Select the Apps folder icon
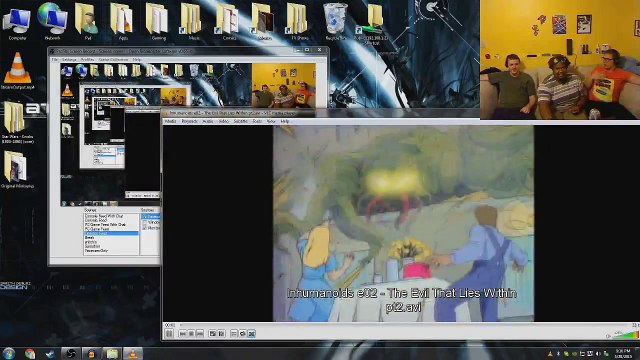 [x=122, y=22]
